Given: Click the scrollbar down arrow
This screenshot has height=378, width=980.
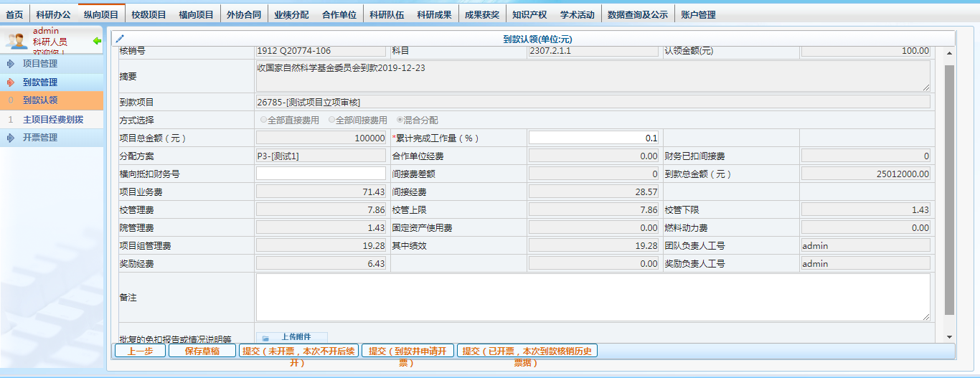Looking at the screenshot, I should (x=949, y=336).
